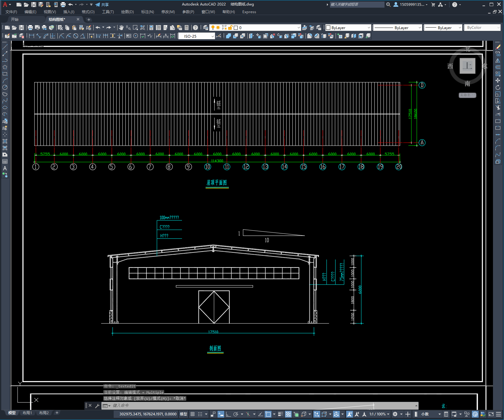504x420 pixels.
Task: Toggle Ortho mode in status bar
Action: [x=228, y=414]
